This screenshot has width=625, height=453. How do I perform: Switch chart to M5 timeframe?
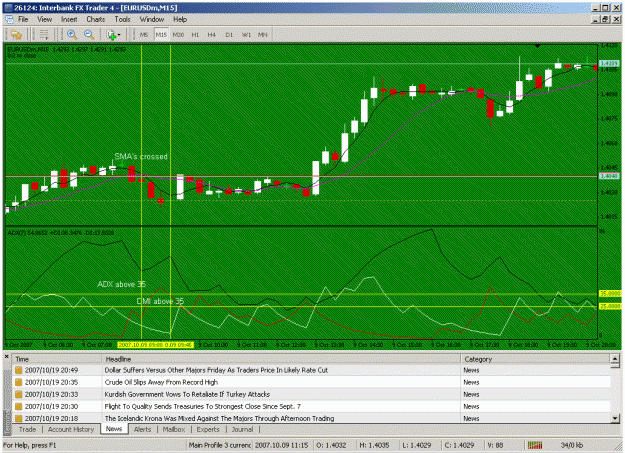pos(144,35)
